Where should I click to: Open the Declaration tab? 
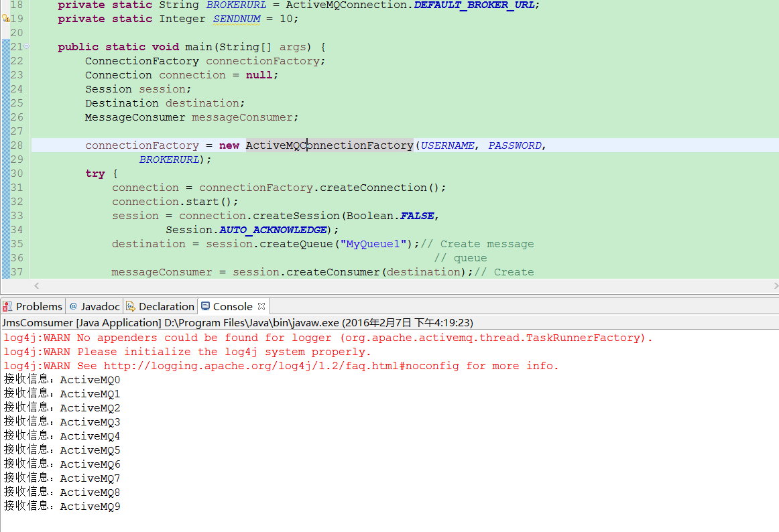coord(160,306)
